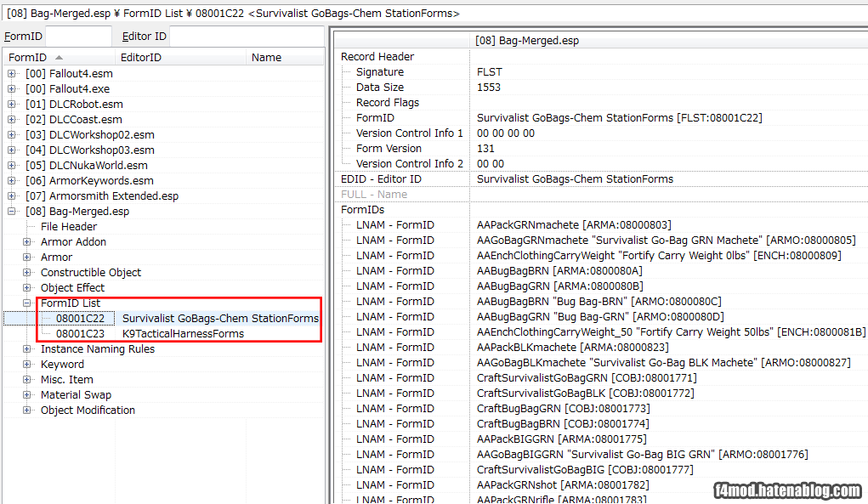Image resolution: width=868 pixels, height=504 pixels.
Task: Sort by the Name column header
Action: coord(285,58)
